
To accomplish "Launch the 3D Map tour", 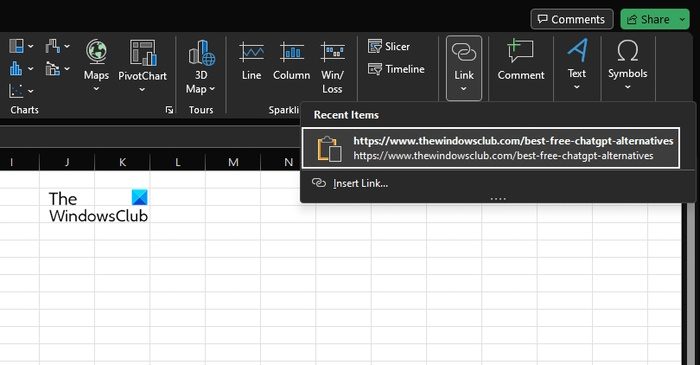I will [x=201, y=67].
